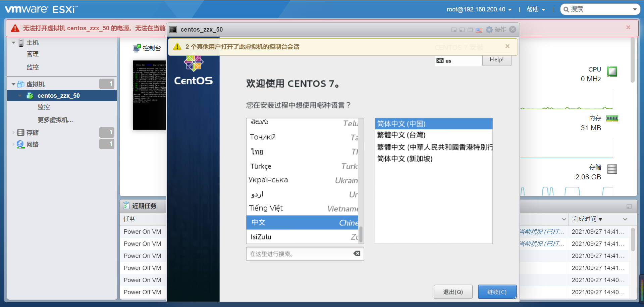Image resolution: width=644 pixels, height=307 pixels.
Task: Select the Hong Kong 繁體中文 locale
Action: pos(434,147)
